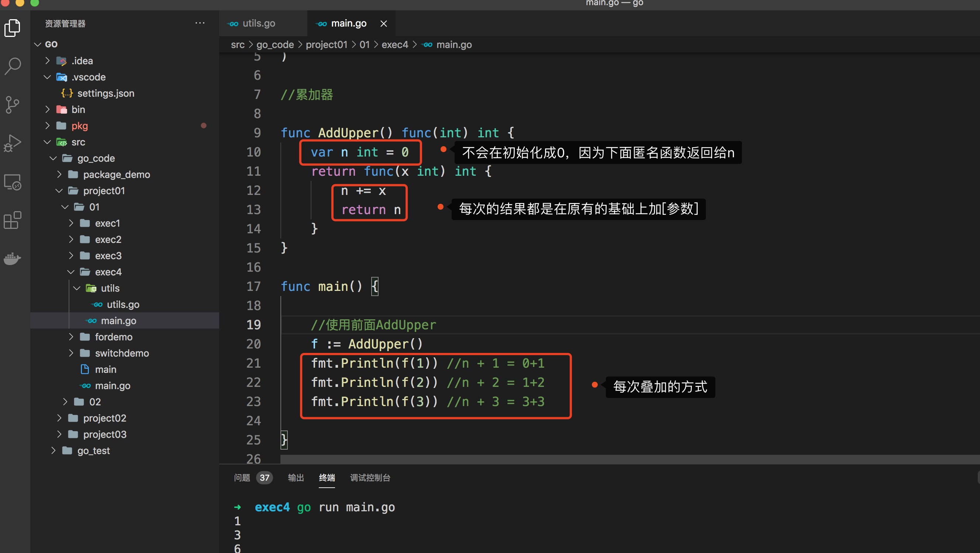Open the Extensions view icon

pyautogui.click(x=13, y=220)
